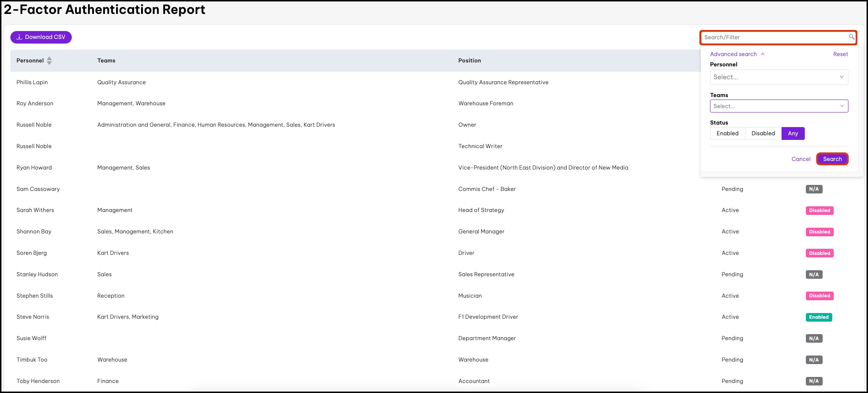
Task: Click the download icon on Download CSV
Action: click(x=19, y=37)
